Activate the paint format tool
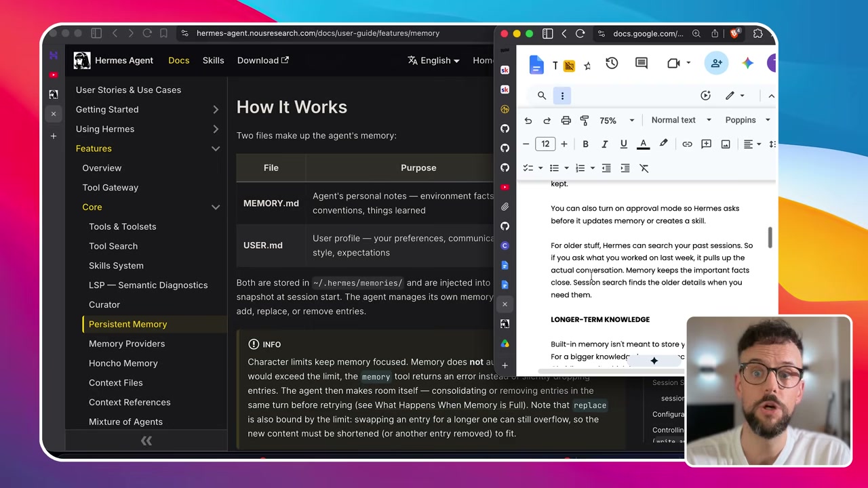Image resolution: width=868 pixels, height=488 pixels. pyautogui.click(x=585, y=121)
